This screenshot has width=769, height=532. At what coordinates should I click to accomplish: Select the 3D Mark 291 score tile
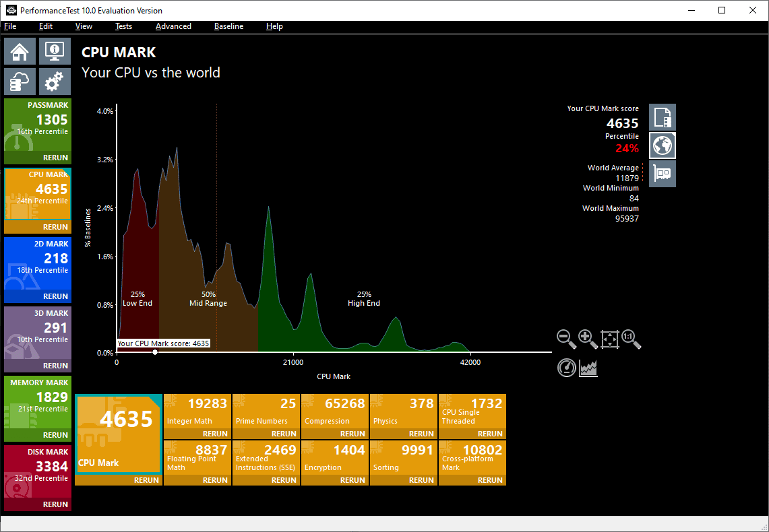(38, 333)
